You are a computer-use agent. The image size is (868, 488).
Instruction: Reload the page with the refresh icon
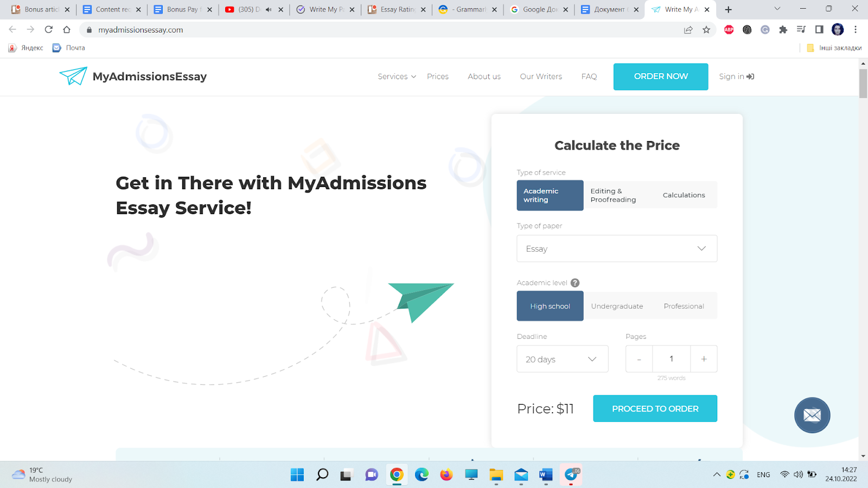(x=49, y=30)
